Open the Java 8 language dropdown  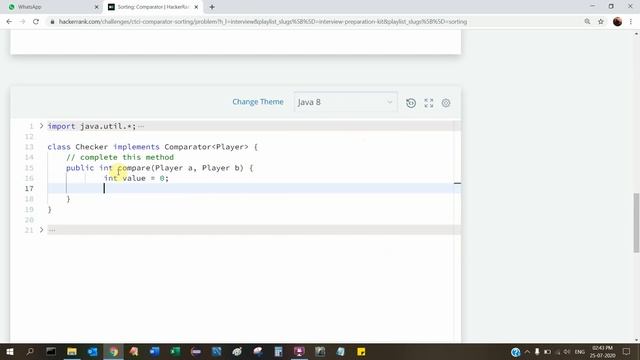tap(345, 102)
